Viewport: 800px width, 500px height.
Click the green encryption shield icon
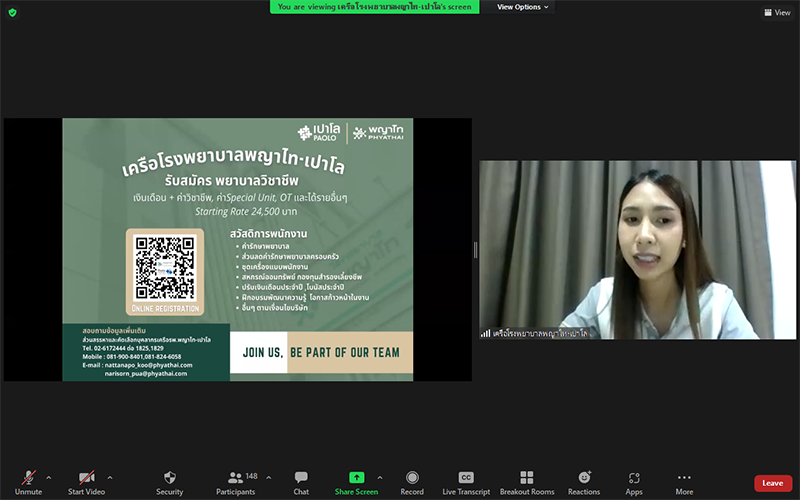point(13,13)
